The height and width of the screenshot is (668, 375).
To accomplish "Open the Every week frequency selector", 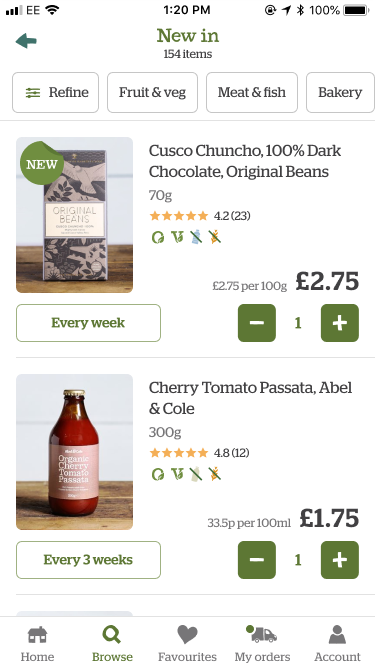I will pyautogui.click(x=88, y=323).
